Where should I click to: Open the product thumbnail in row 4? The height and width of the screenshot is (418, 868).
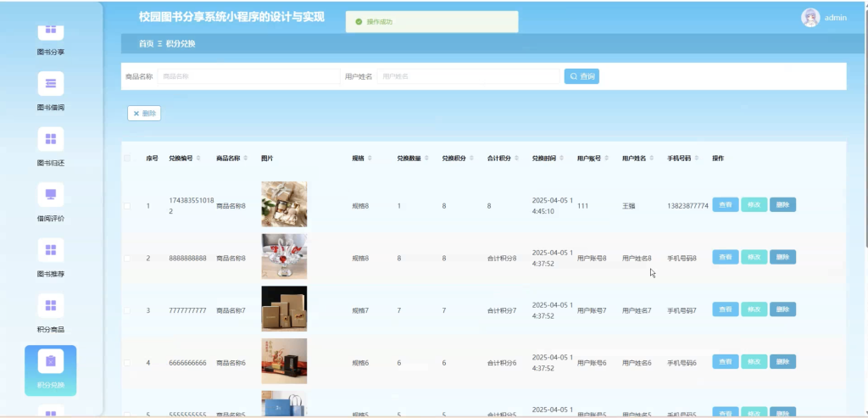pos(284,361)
